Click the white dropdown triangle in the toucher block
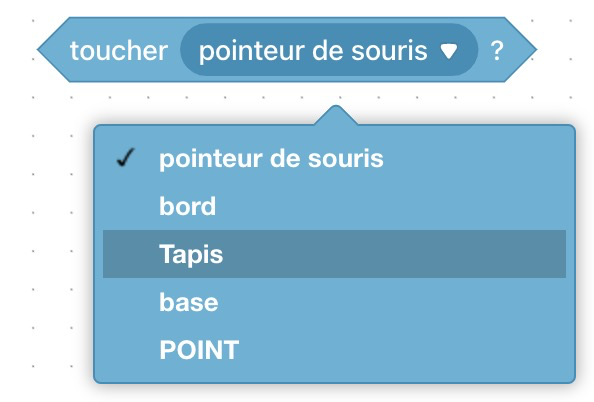 [449, 52]
